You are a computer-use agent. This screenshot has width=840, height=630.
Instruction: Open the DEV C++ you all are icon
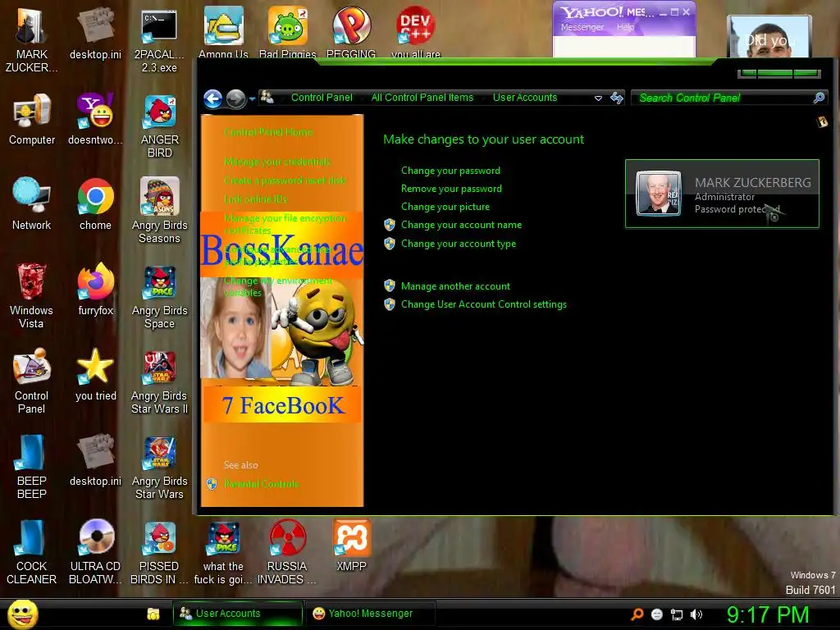415,32
